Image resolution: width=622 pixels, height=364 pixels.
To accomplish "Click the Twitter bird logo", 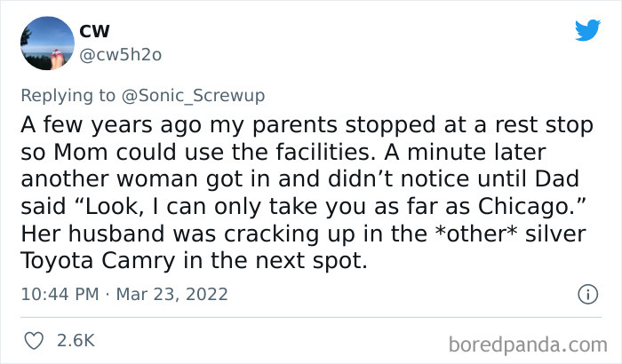I will [586, 29].
